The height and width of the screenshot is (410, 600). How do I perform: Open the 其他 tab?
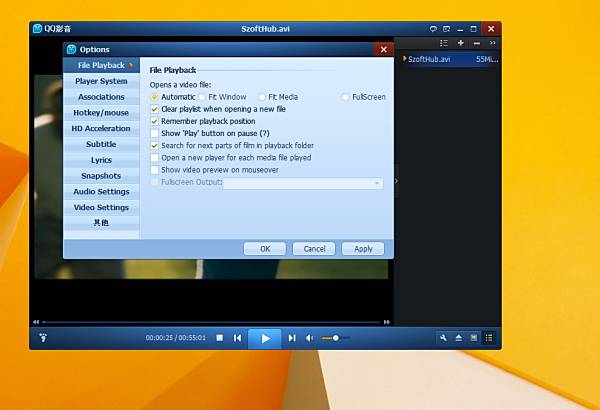pyautogui.click(x=101, y=223)
